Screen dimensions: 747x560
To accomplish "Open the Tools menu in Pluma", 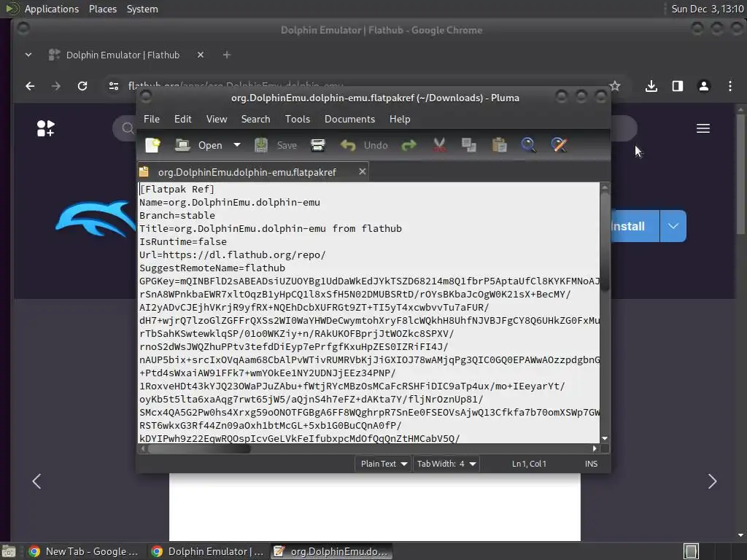I will 298,119.
